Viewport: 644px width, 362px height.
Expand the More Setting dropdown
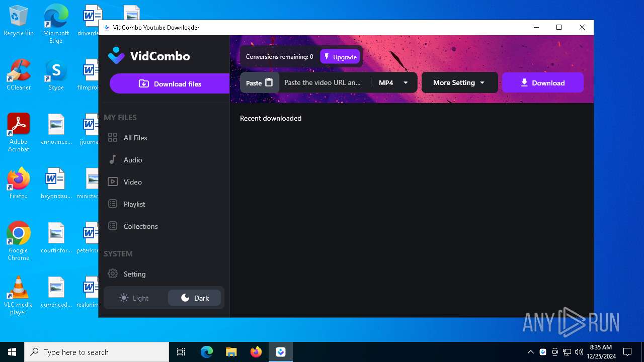pyautogui.click(x=459, y=82)
